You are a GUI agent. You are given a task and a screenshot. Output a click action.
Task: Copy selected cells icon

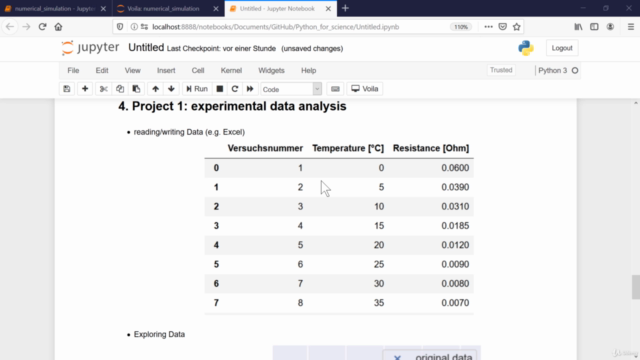[120, 89]
